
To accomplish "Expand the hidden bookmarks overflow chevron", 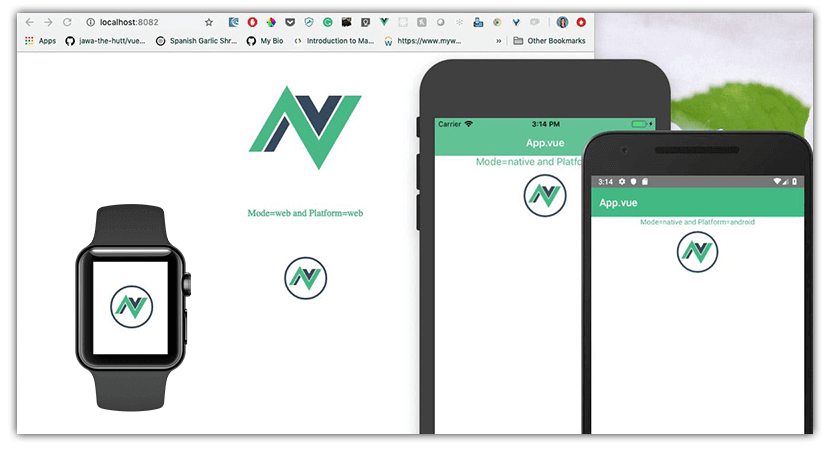I will click(498, 41).
